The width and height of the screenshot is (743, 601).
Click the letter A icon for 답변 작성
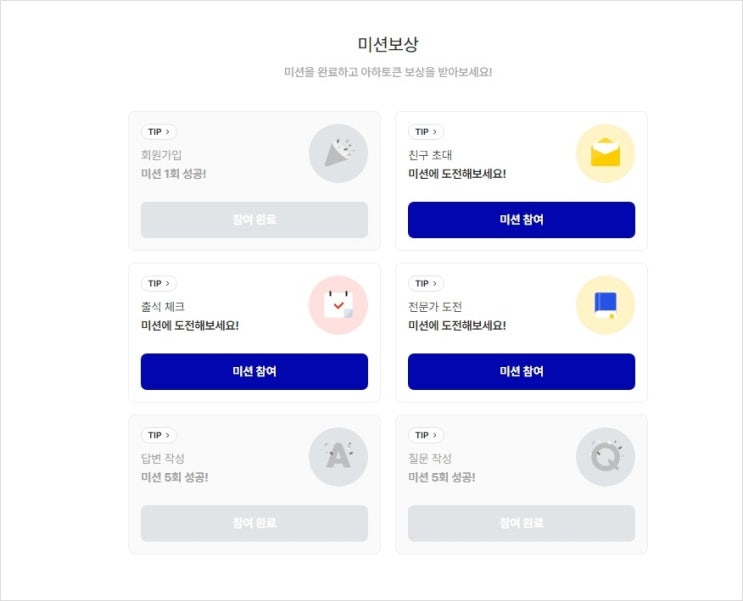tap(338, 457)
